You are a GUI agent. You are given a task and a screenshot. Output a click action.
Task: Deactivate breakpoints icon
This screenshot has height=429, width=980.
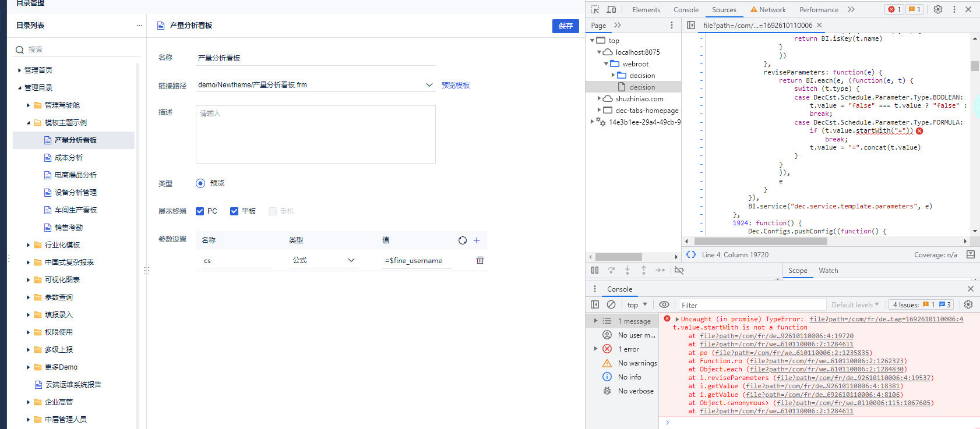click(679, 270)
